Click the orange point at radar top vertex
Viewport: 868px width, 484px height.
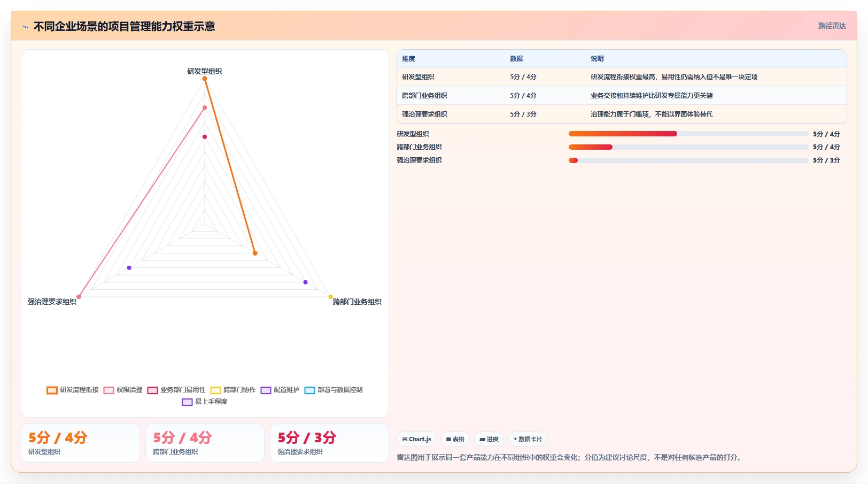[x=205, y=79]
